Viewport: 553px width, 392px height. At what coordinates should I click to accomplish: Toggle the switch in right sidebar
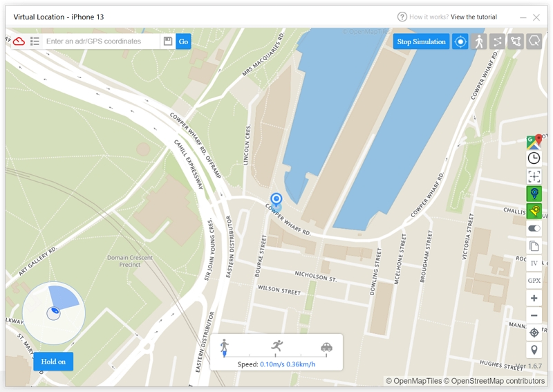534,228
